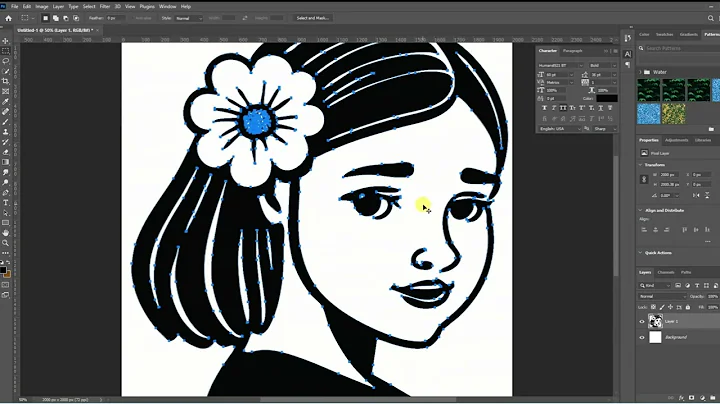Open the Image menu
This screenshot has width=720, height=404.
(x=42, y=6)
